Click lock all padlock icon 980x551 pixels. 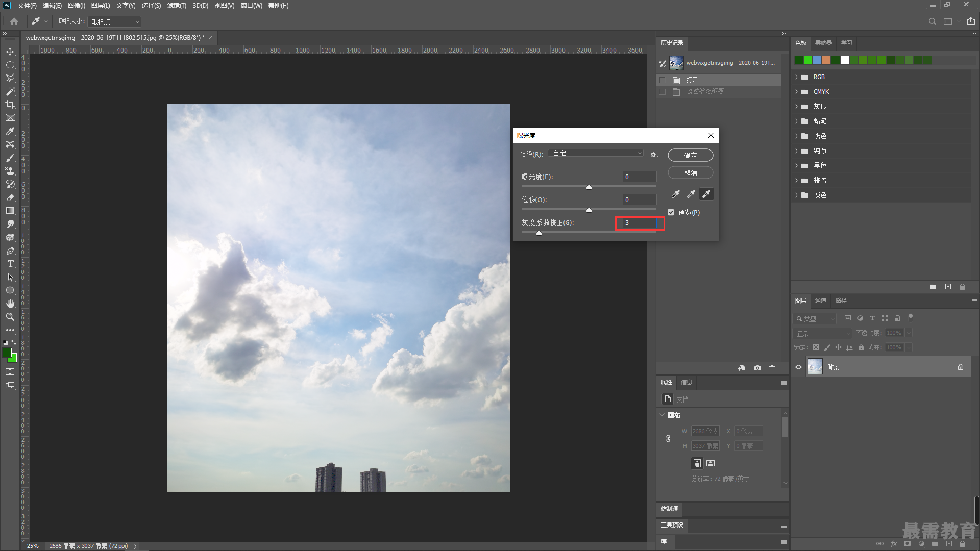click(x=861, y=347)
